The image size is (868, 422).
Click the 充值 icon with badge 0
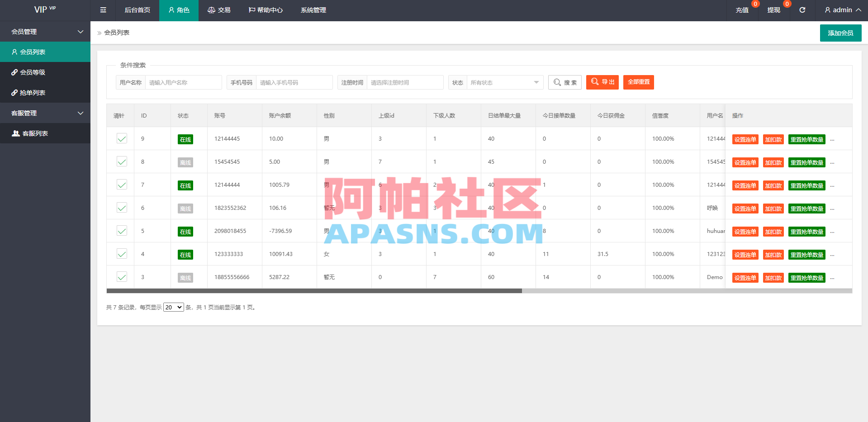[742, 9]
